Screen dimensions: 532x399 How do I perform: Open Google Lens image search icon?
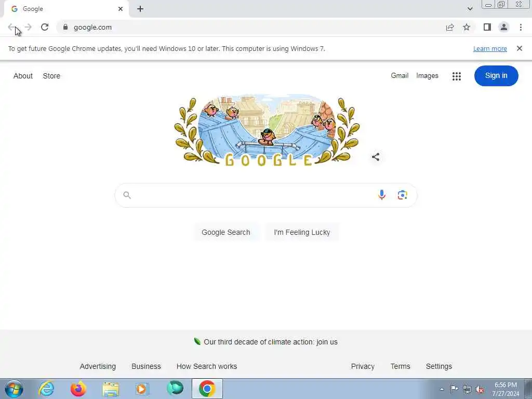[403, 195]
